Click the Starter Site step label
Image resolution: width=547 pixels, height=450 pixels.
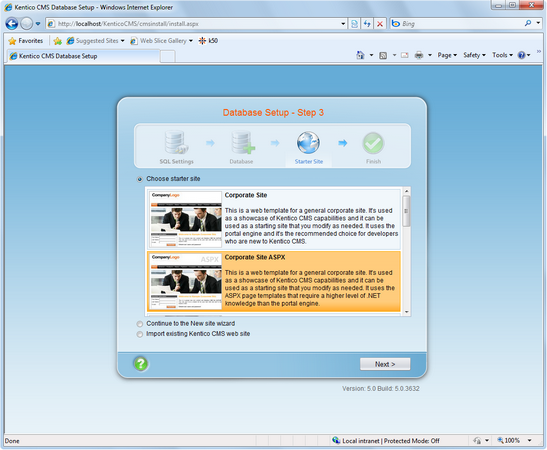(x=309, y=162)
